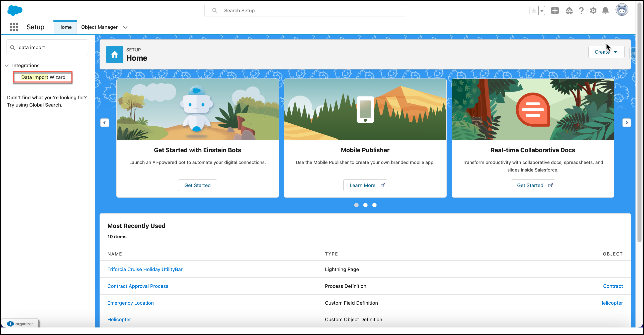644x335 pixels.
Task: Open the App Launcher grid icon
Action: tap(14, 27)
